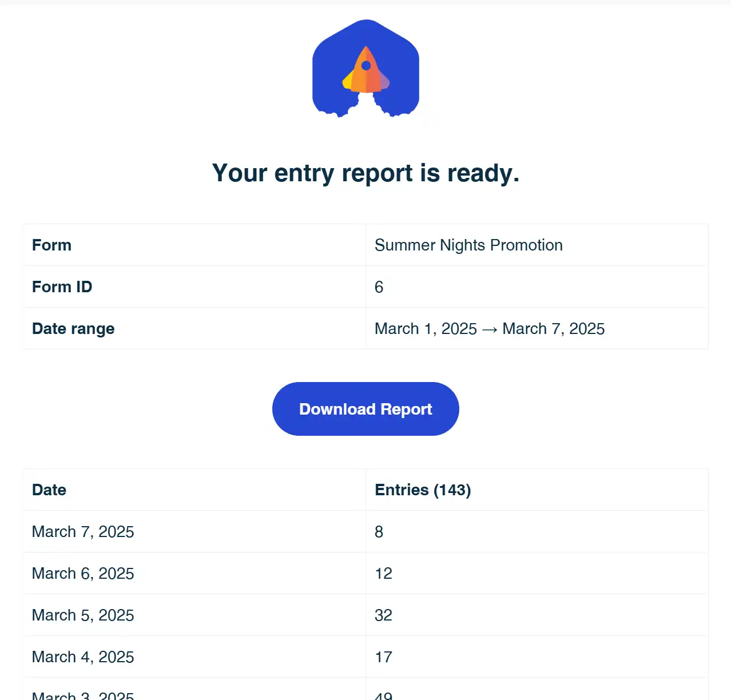731x700 pixels.
Task: Select the March 6, 2025 row date
Action: [83, 574]
